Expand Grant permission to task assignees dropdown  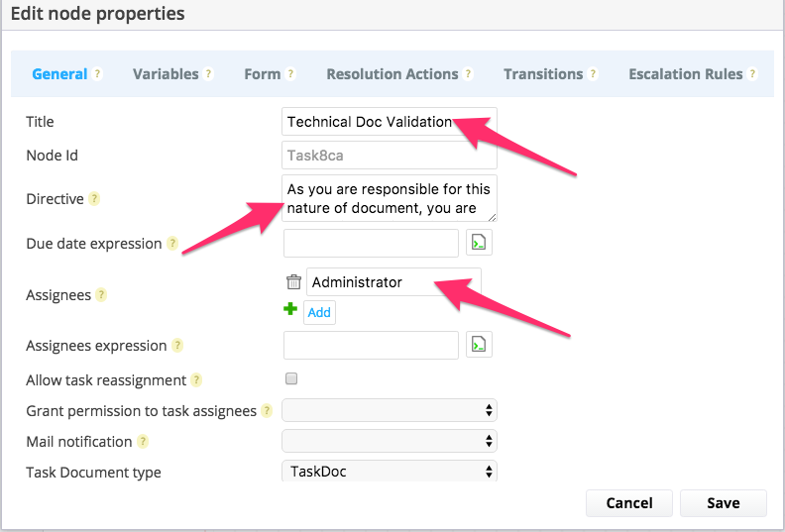coord(390,410)
